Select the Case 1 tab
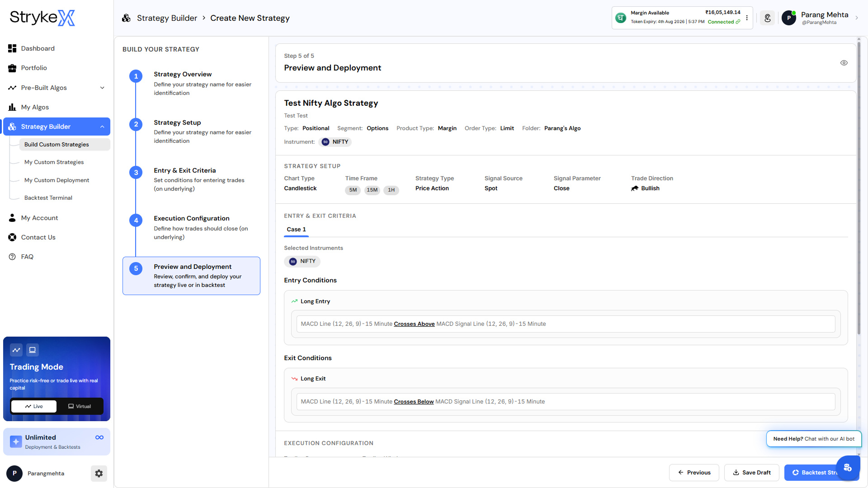 (x=296, y=230)
